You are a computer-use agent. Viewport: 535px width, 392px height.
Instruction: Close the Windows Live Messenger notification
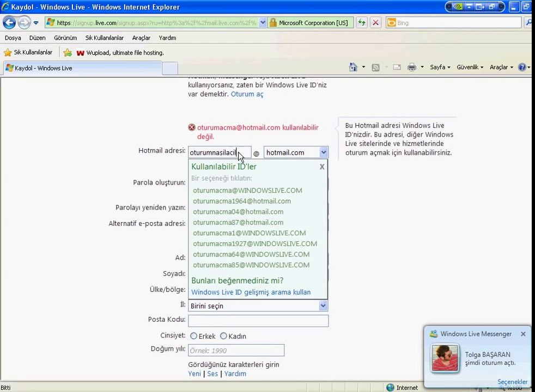(x=523, y=334)
